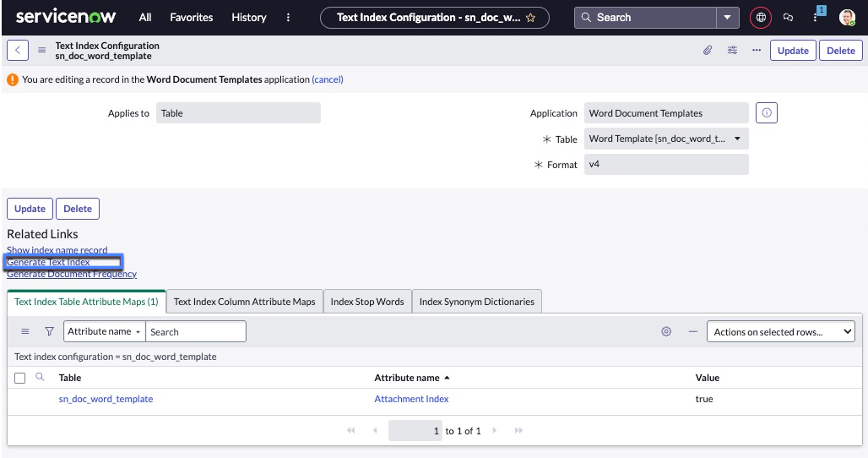
Task: Toggle the select all rows checkbox
Action: [x=20, y=379]
